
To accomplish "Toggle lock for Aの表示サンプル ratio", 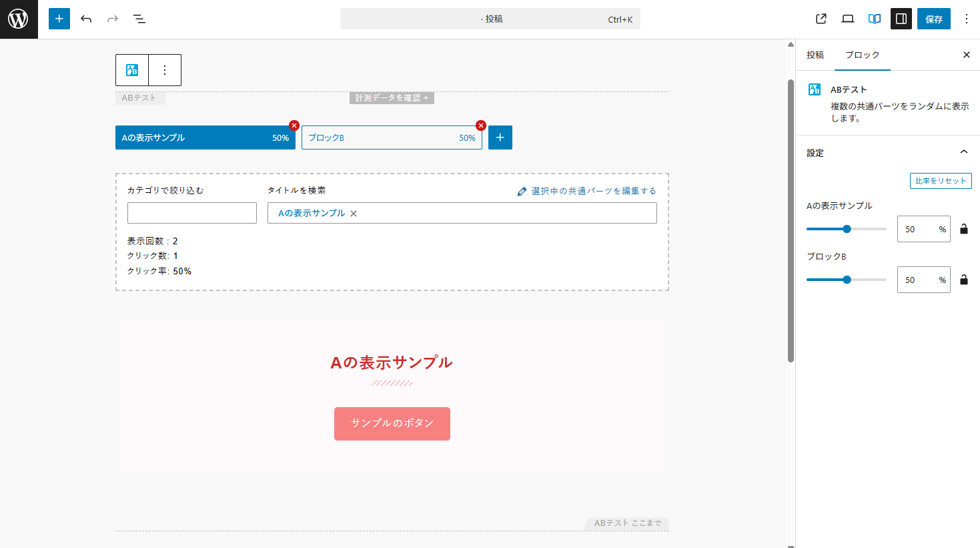I will 964,229.
